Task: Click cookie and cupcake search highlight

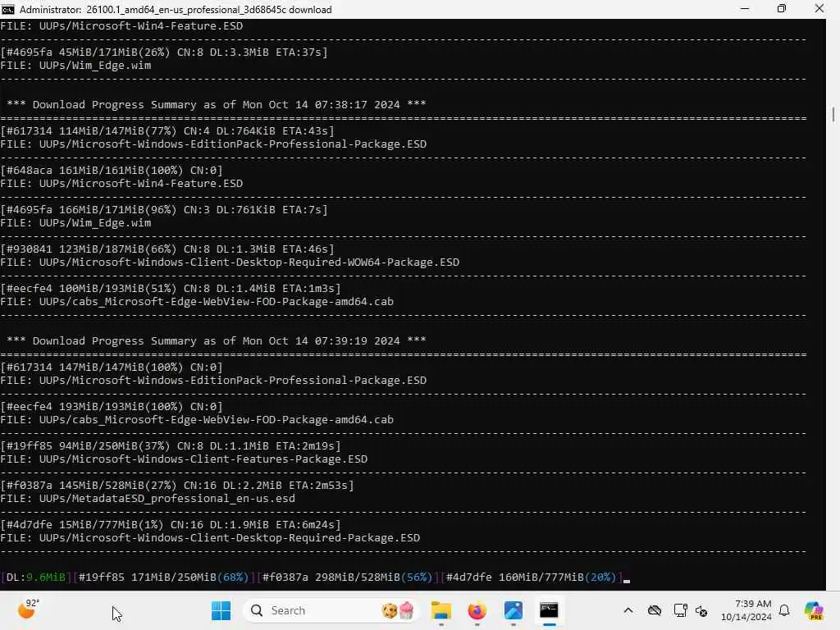Action: pyautogui.click(x=398, y=610)
